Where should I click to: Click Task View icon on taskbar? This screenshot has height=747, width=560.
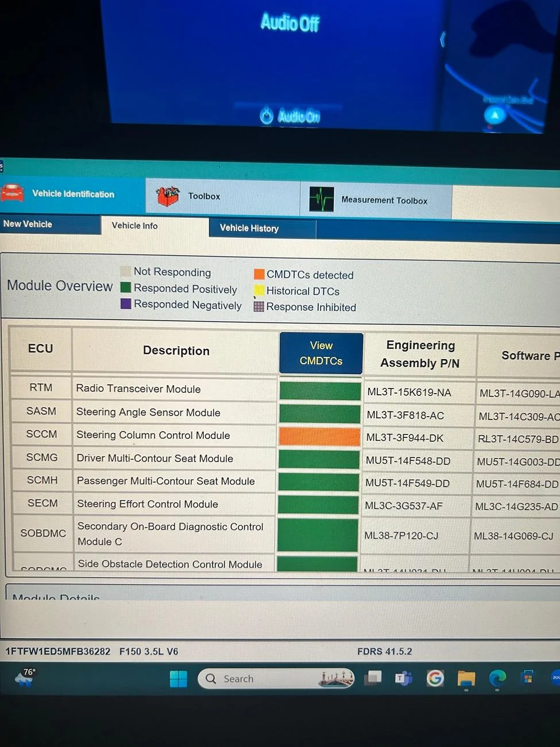coord(374,678)
